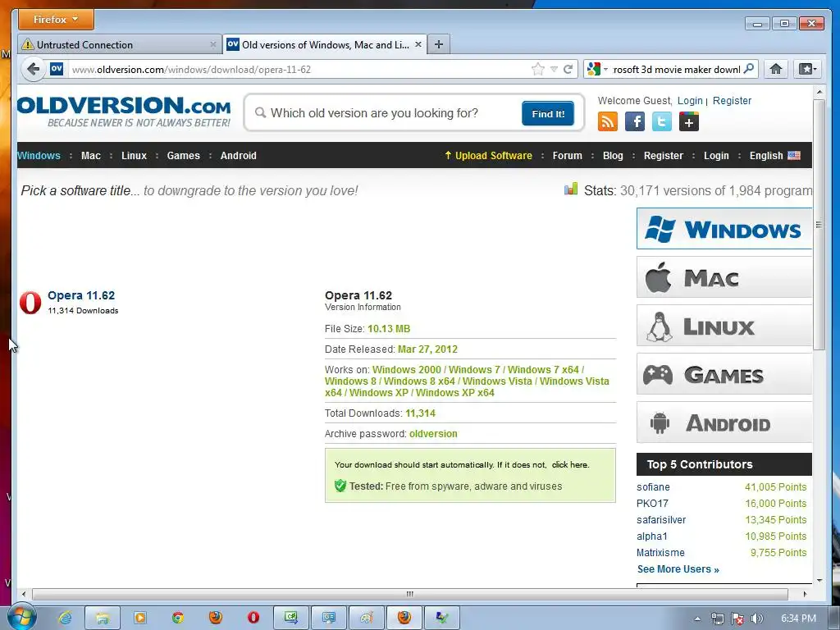This screenshot has width=840, height=630.
Task: Click See More Users link
Action: click(678, 569)
